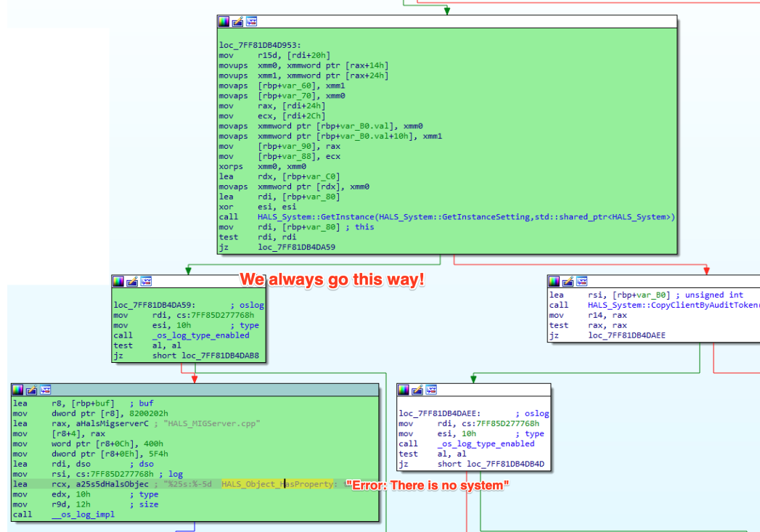Click color icon on CopyClientByAuditToken node
This screenshot has height=532, width=760.
pos(555,281)
